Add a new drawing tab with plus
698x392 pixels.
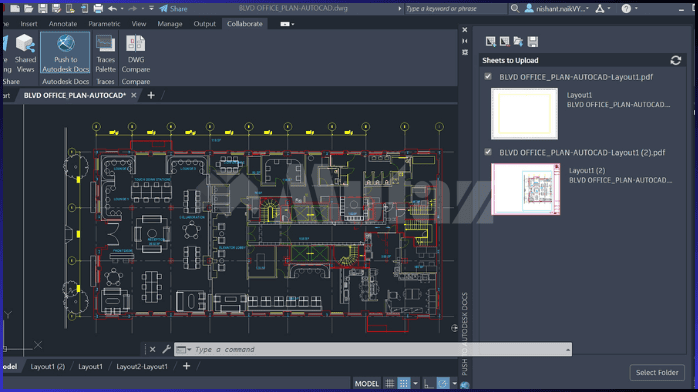tap(151, 95)
